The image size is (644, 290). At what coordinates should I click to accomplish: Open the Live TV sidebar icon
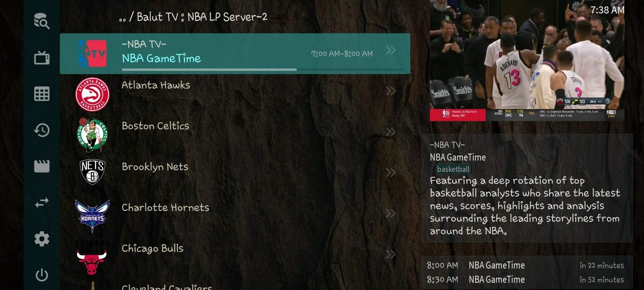(x=42, y=57)
